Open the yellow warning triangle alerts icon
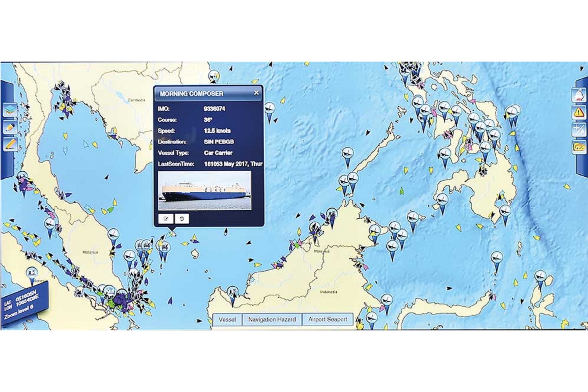 [578, 112]
